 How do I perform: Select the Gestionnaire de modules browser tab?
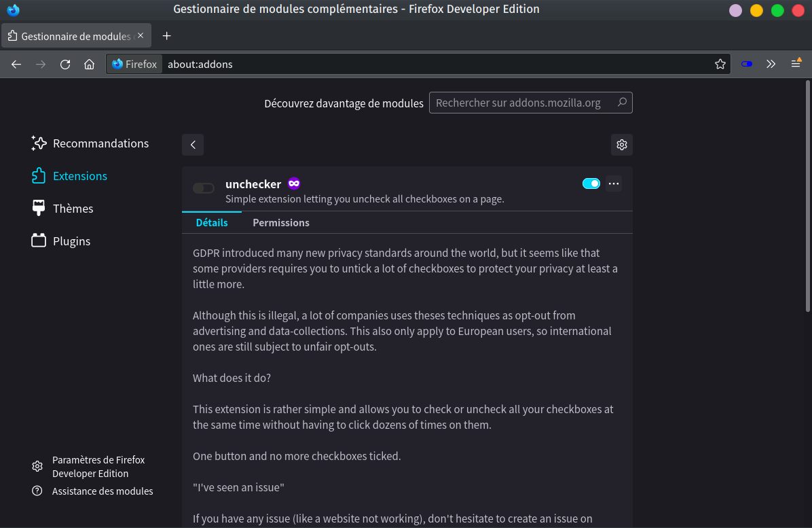(x=77, y=36)
